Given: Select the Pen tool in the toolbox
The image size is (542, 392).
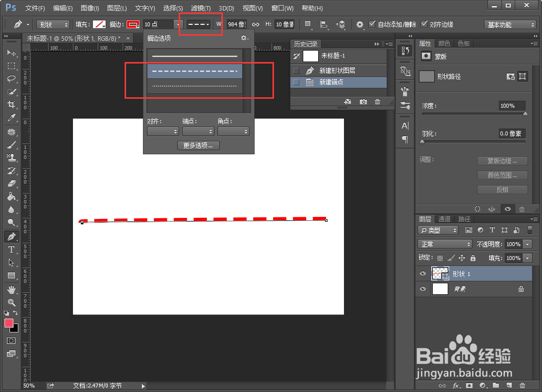Looking at the screenshot, I should tap(11, 237).
